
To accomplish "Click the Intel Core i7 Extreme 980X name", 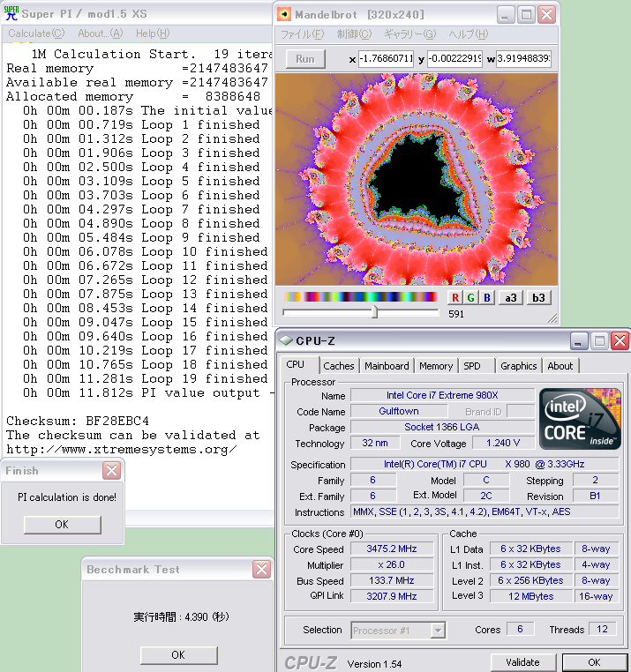I will pos(442,395).
